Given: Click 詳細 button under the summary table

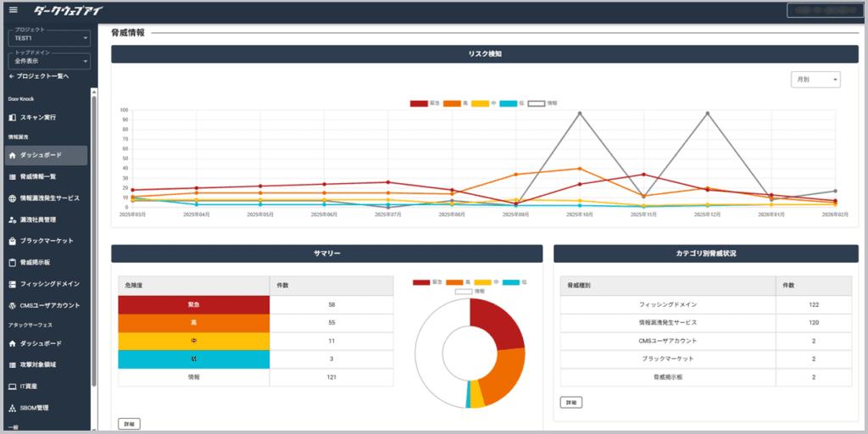Looking at the screenshot, I should coord(129,423).
